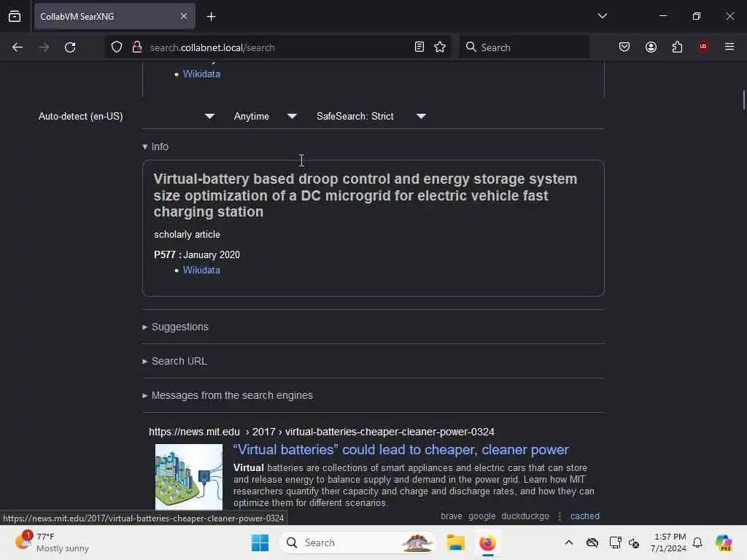
Task: Collapse the Info section
Action: tap(155, 147)
